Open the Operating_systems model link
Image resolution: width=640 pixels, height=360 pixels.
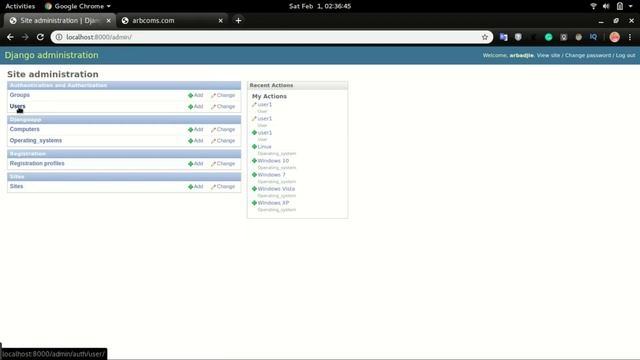[36, 140]
